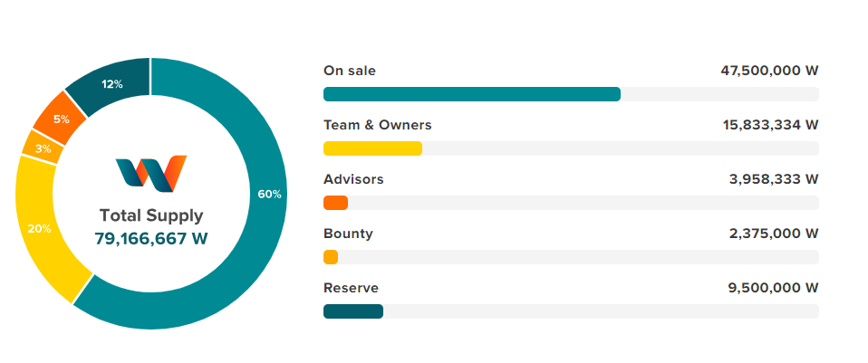Click the Advisors label
Screen dimensions: 868x363
(x=353, y=179)
